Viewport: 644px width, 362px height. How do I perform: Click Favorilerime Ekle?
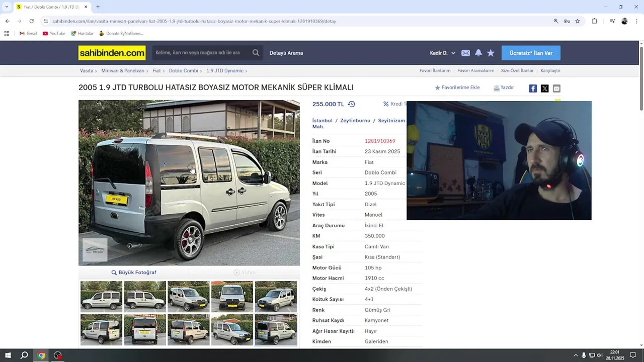pos(457,87)
